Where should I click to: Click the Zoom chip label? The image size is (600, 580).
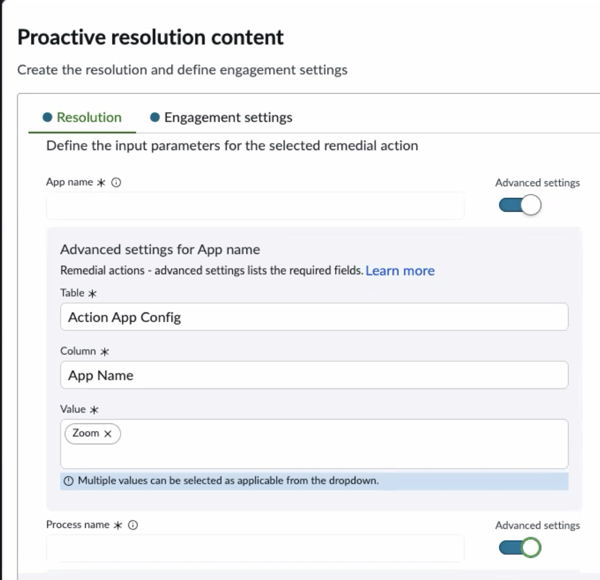pyautogui.click(x=86, y=433)
